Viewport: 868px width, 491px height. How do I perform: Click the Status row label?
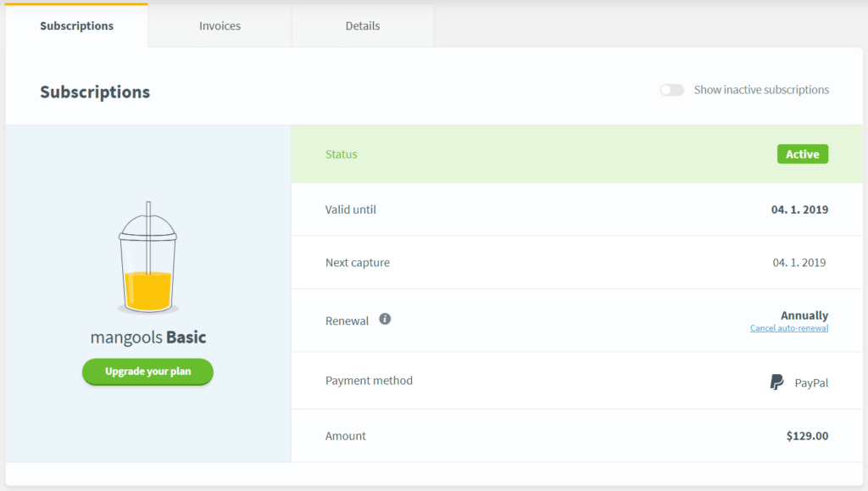[x=341, y=153]
